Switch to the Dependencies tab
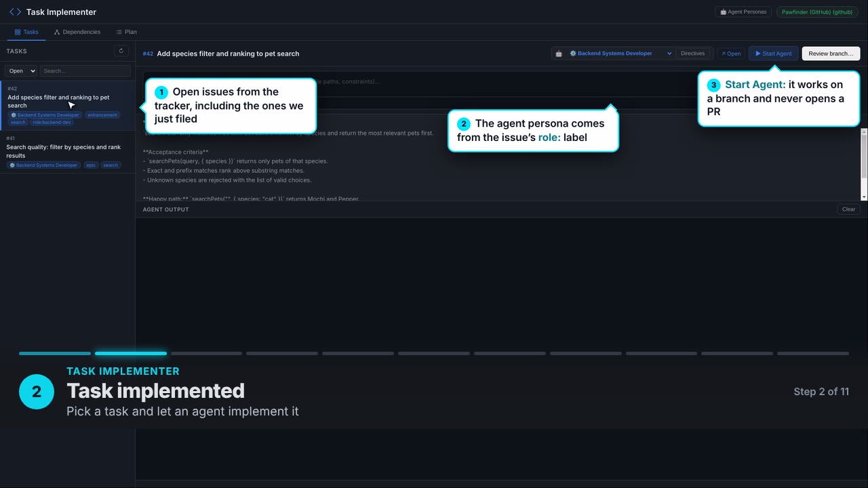 (x=77, y=32)
